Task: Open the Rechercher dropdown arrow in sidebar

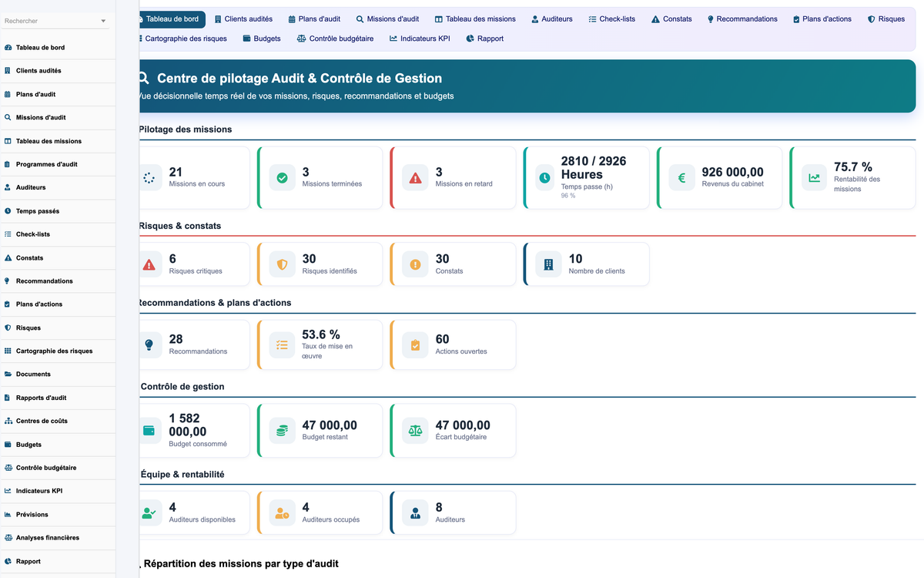Action: [103, 22]
